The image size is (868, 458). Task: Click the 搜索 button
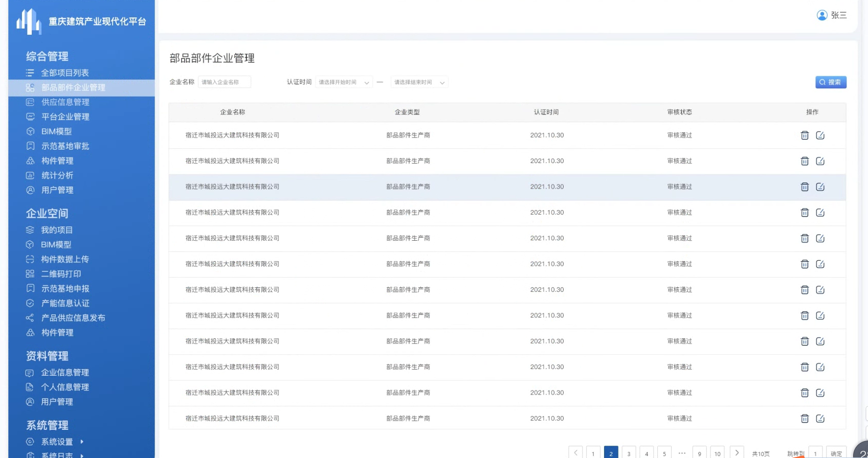[x=831, y=82]
